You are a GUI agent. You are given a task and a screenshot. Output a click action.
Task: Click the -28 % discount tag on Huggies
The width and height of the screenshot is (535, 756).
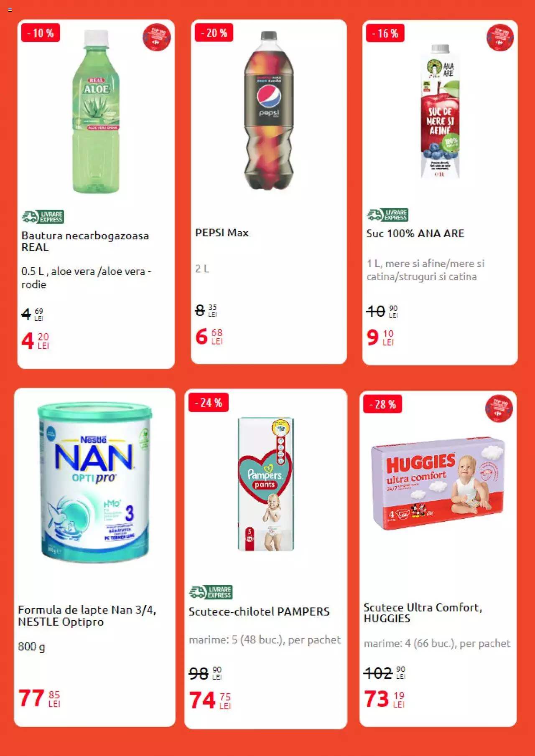[382, 404]
